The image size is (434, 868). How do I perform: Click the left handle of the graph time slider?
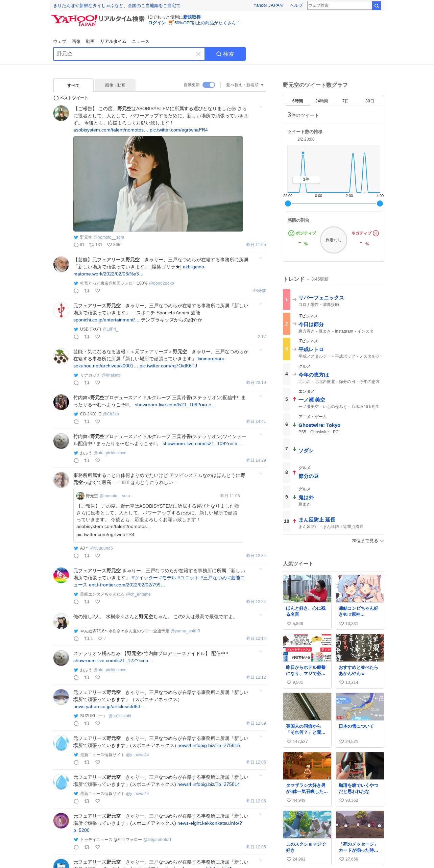tap(288, 203)
